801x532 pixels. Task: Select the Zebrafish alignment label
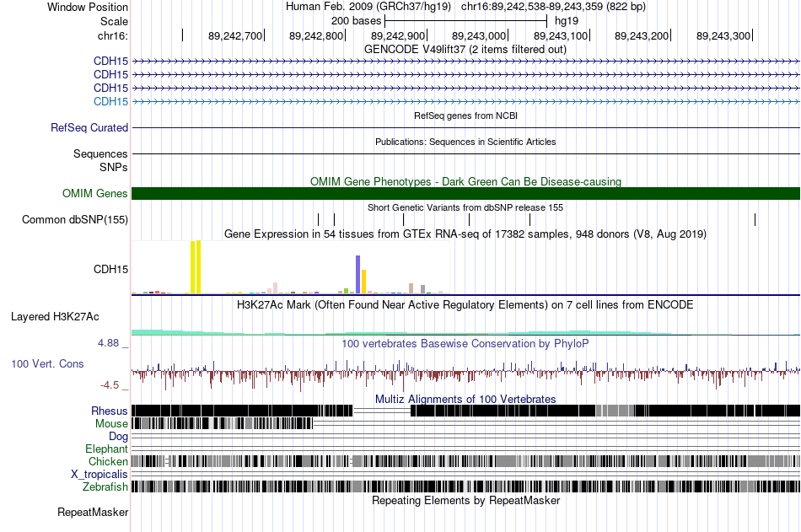(105, 486)
